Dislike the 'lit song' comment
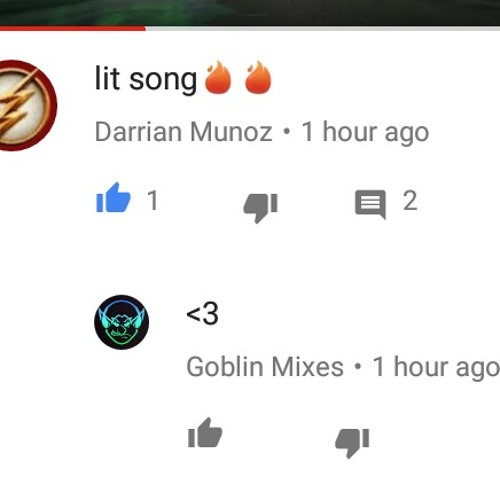Viewport: 500px width, 500px height. click(261, 207)
